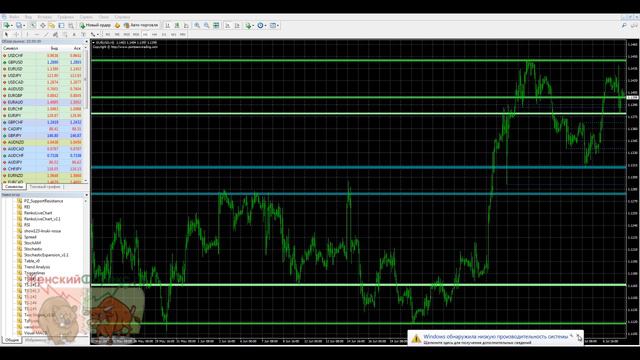Open the indicators list icon
Screen dimensions: 640x360
click(x=248, y=25)
